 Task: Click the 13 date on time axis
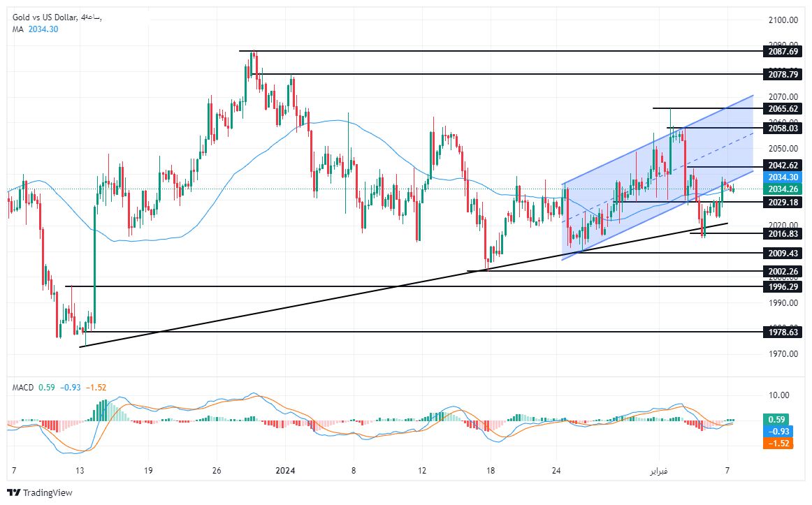tap(79, 471)
